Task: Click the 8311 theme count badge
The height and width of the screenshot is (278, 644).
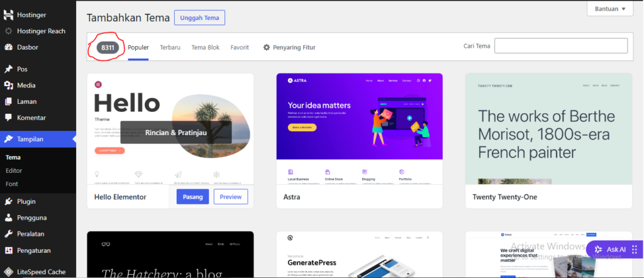Action: tap(108, 48)
